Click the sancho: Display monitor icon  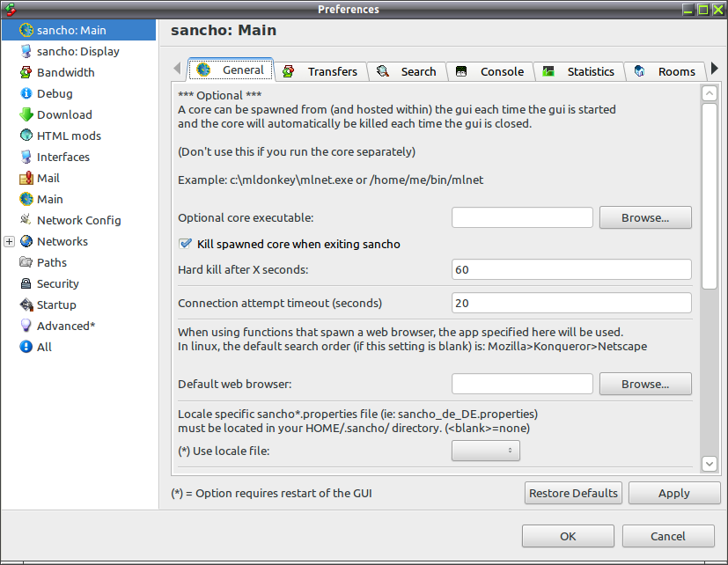26,51
